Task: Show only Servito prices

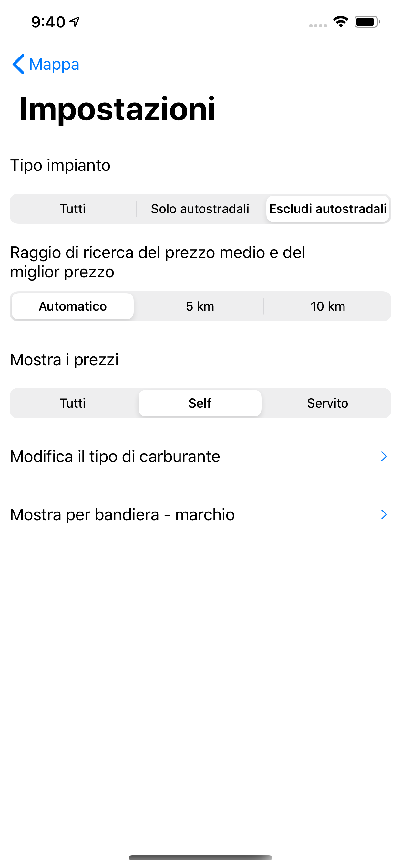Action: coord(327,403)
